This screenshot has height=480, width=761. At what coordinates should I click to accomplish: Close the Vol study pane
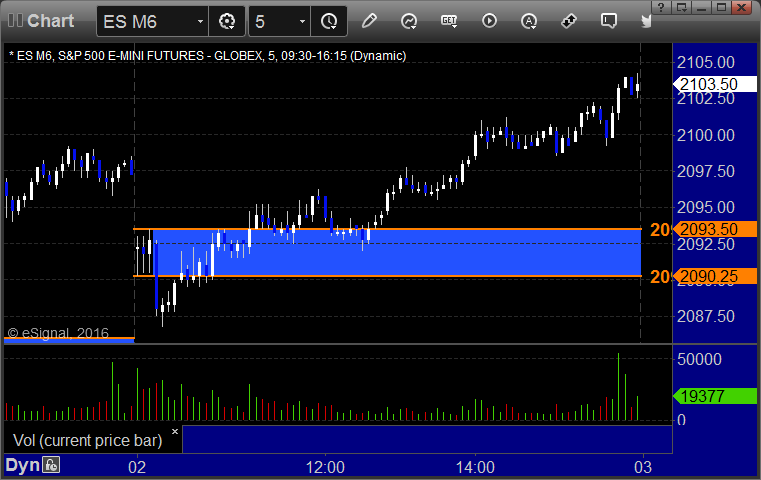pyautogui.click(x=175, y=431)
